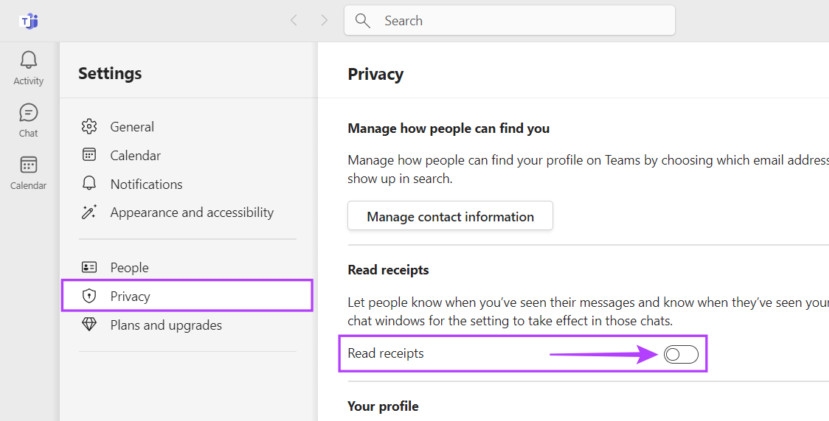Click the General gear icon

(89, 126)
